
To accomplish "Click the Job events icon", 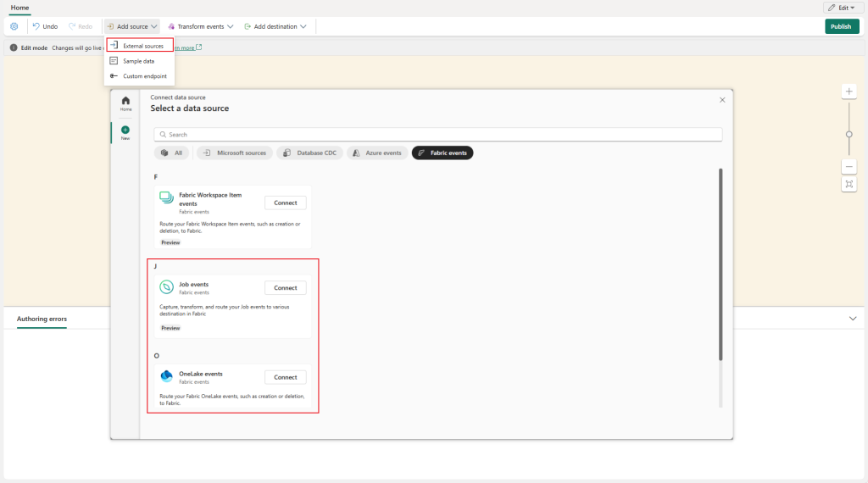I will (x=167, y=287).
